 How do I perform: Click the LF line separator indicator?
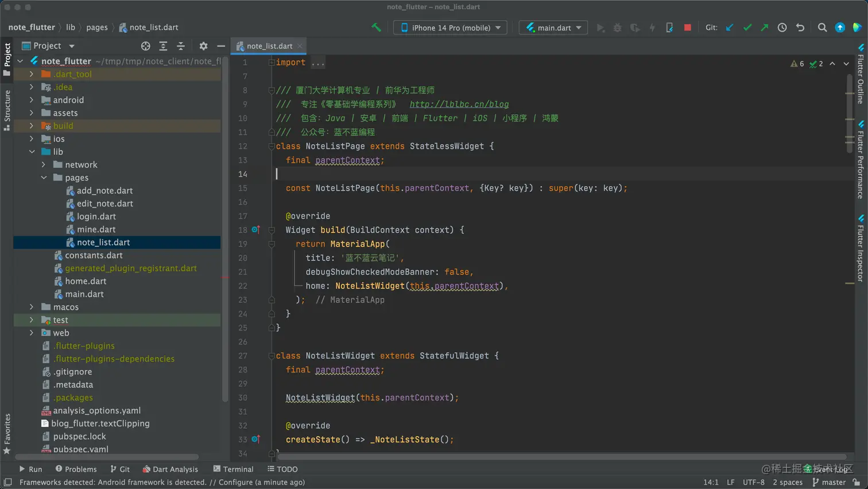731,483
